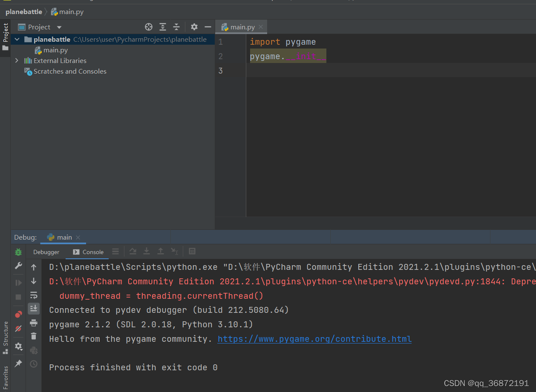Click Collapse All icon in Project panel
This screenshot has height=392, width=536.
tap(176, 27)
